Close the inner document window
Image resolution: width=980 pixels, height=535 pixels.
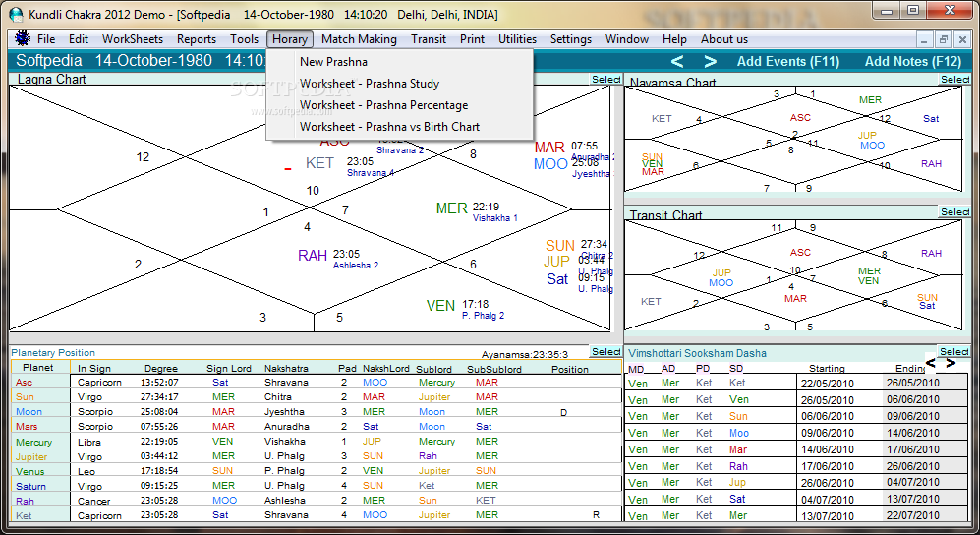tap(961, 39)
